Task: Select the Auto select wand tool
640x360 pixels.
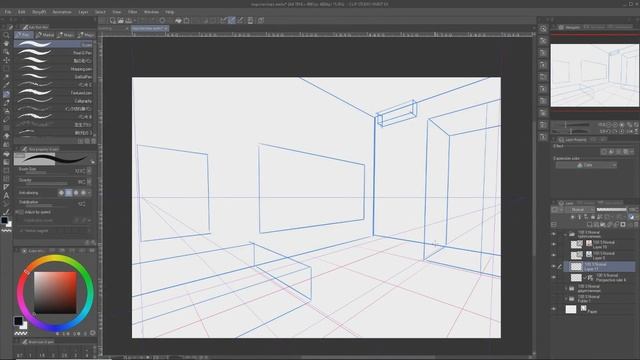Action: (6, 77)
